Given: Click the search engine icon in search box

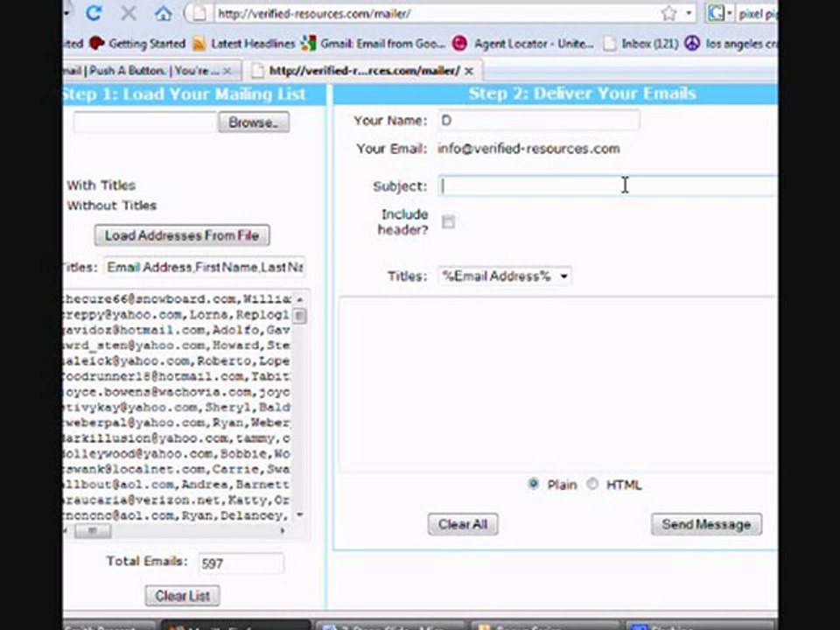Looking at the screenshot, I should (715, 13).
